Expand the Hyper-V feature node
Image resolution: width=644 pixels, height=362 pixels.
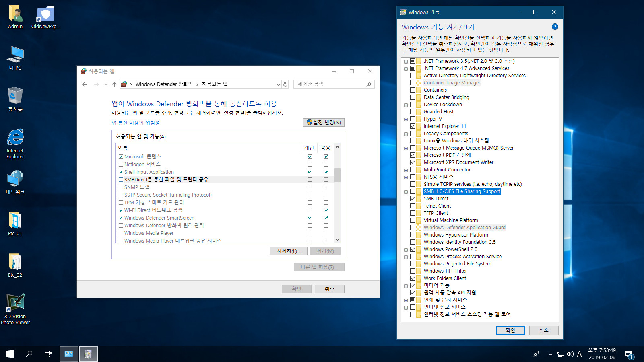tap(406, 119)
